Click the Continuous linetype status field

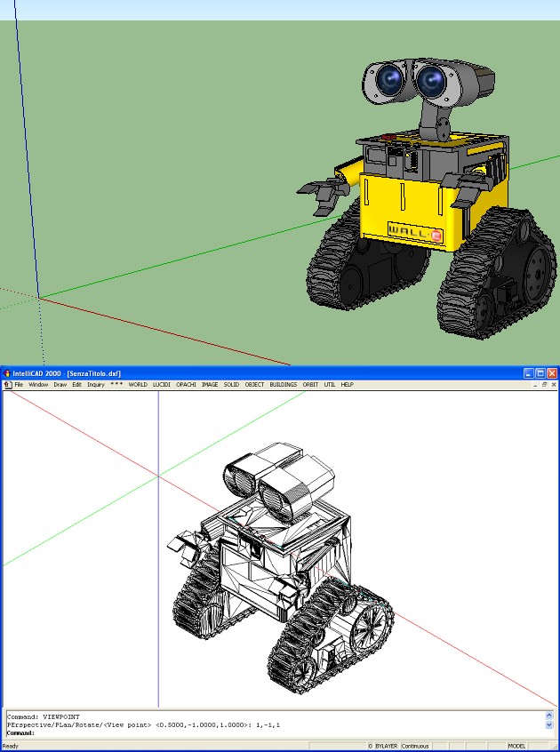pos(415,747)
